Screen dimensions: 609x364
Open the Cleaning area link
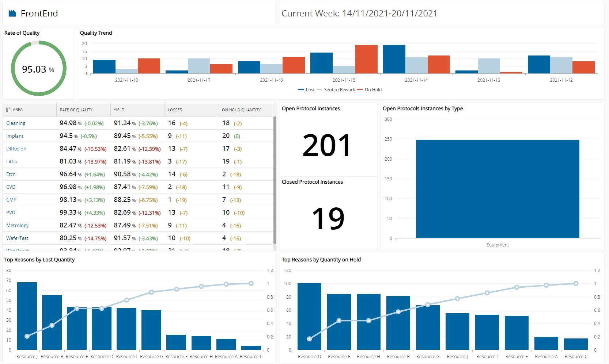coord(16,123)
